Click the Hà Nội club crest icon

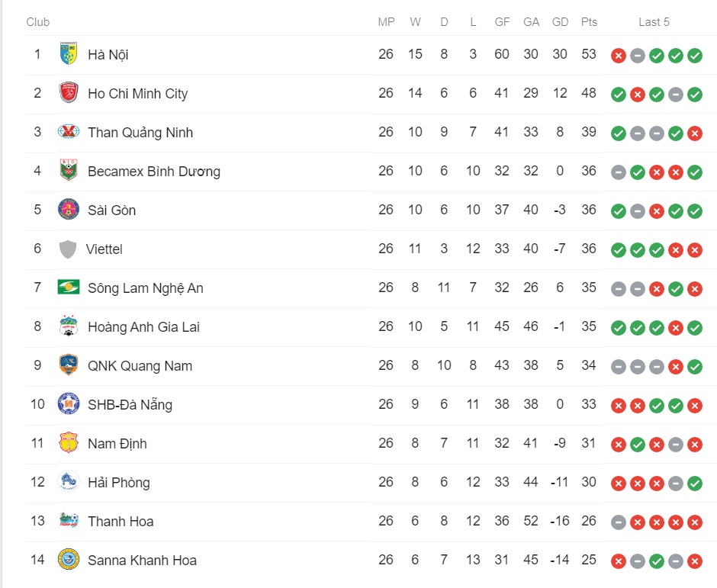69,53
